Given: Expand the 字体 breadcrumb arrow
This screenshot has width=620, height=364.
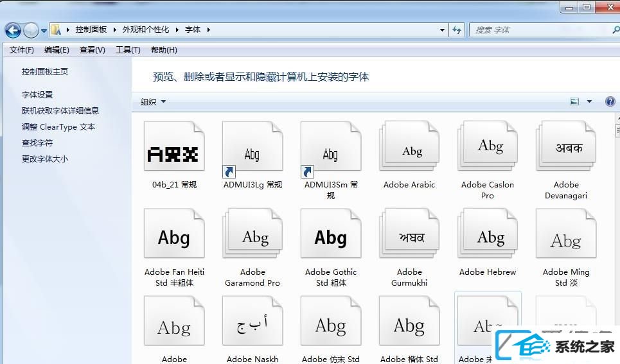Looking at the screenshot, I should coord(208,30).
